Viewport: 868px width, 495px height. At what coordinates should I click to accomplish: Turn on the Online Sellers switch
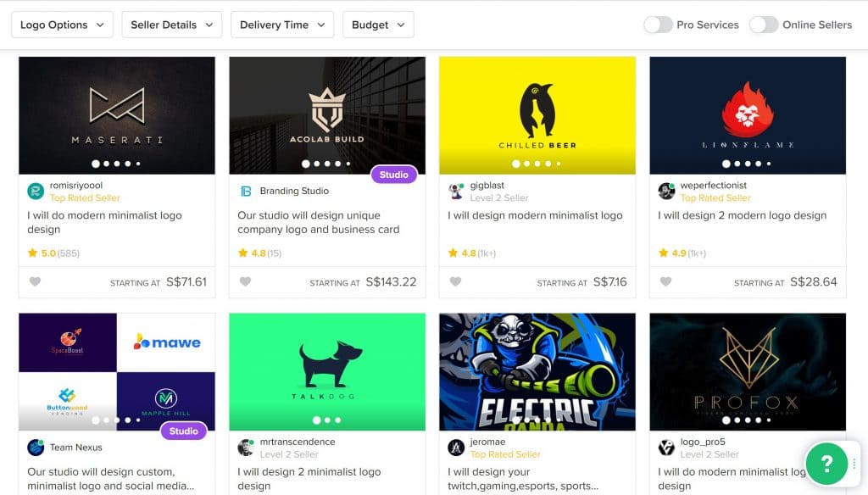764,25
